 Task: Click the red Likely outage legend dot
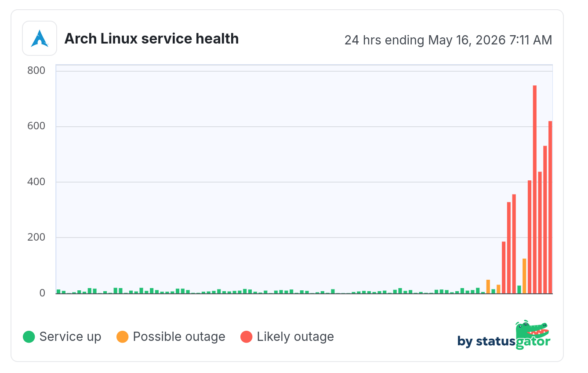[x=247, y=337]
